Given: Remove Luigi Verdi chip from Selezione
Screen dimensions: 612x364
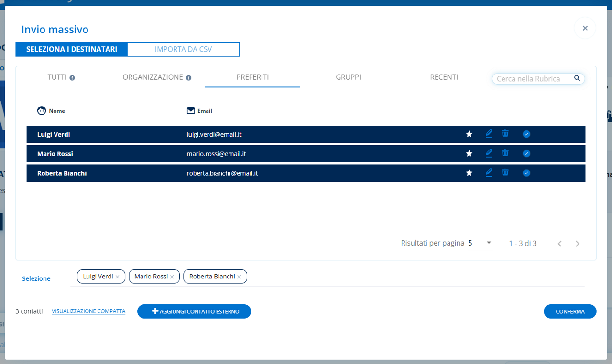Looking at the screenshot, I should click(117, 277).
